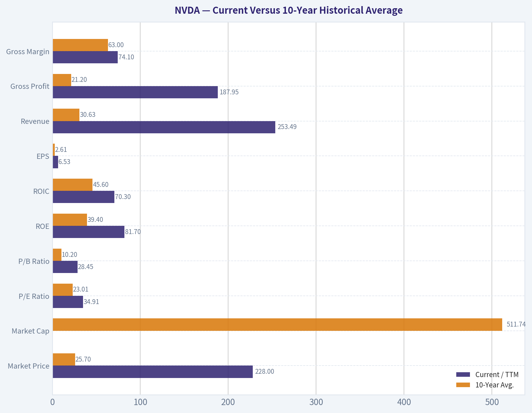Select the Gross Margin axis label
Viewport: 532px width, 413px height.
coord(28,51)
